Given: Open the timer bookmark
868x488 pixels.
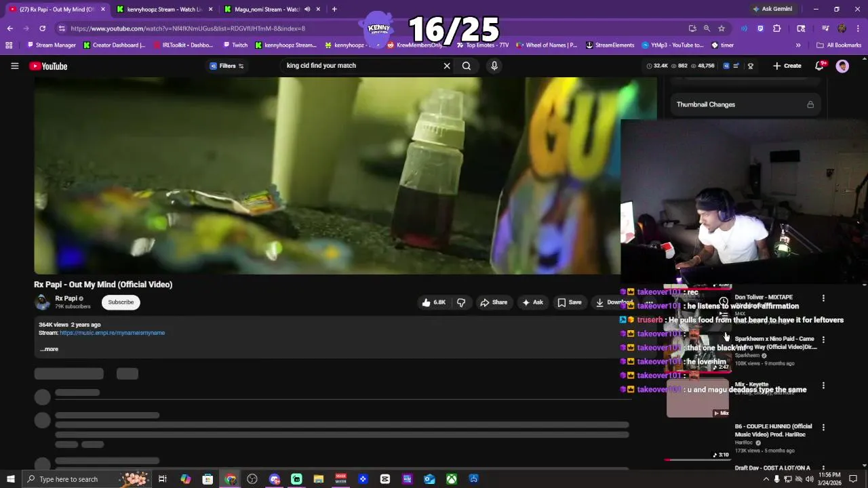Looking at the screenshot, I should pos(722,45).
